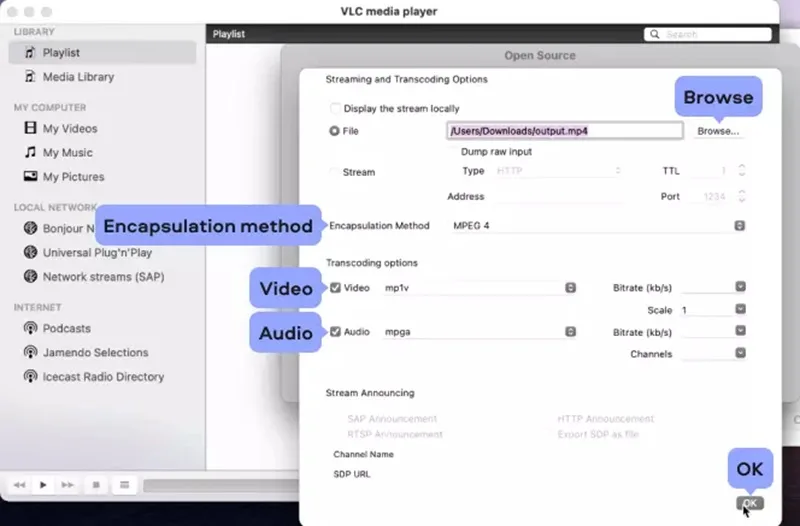The image size is (800, 526).
Task: Click the playlist Search field
Action: tap(708, 34)
